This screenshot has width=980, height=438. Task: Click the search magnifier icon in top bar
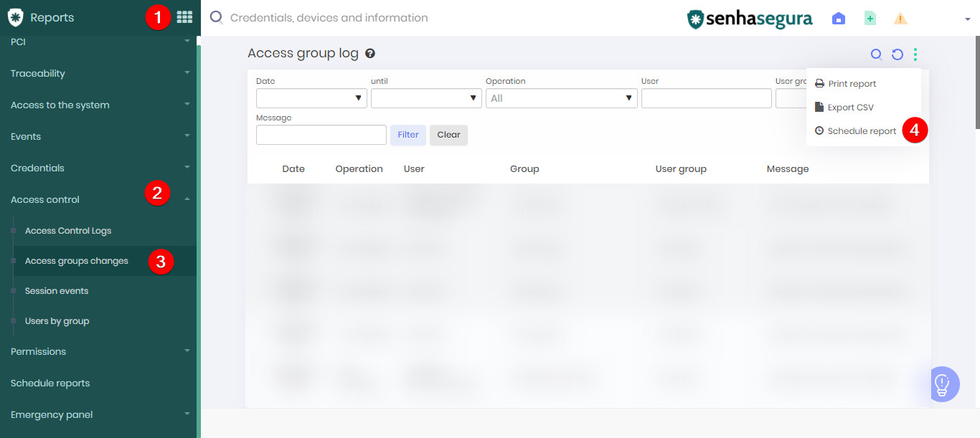(x=215, y=18)
